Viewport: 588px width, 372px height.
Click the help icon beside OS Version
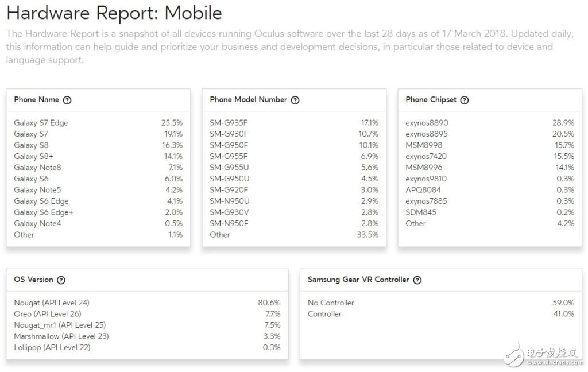(x=61, y=280)
